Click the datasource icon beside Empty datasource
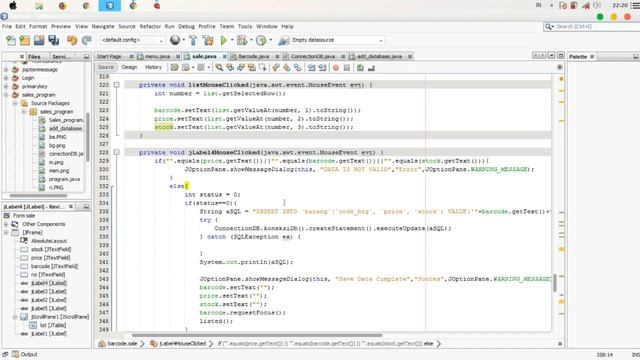640x360 pixels. click(x=283, y=40)
